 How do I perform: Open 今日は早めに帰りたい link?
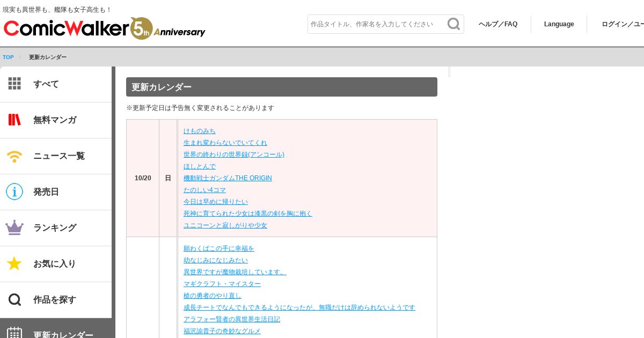tap(216, 202)
